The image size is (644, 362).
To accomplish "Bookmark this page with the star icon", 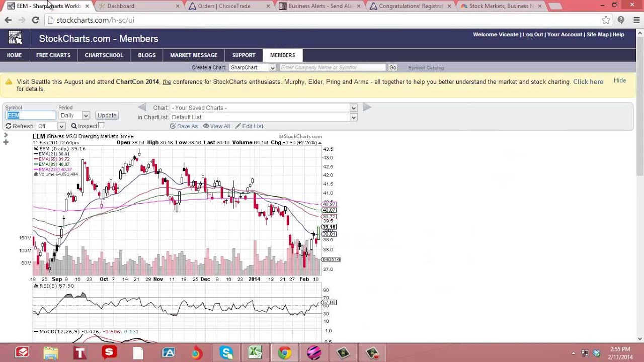I will pyautogui.click(x=606, y=20).
